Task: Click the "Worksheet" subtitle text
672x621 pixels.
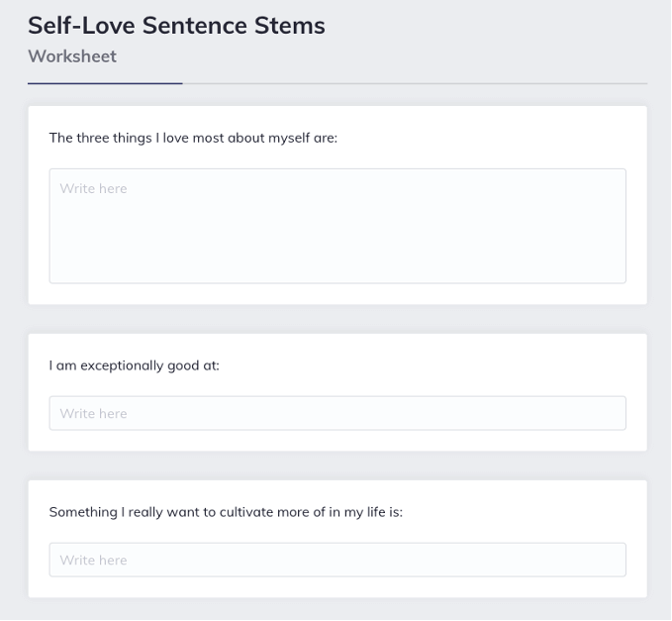Action: tap(72, 56)
